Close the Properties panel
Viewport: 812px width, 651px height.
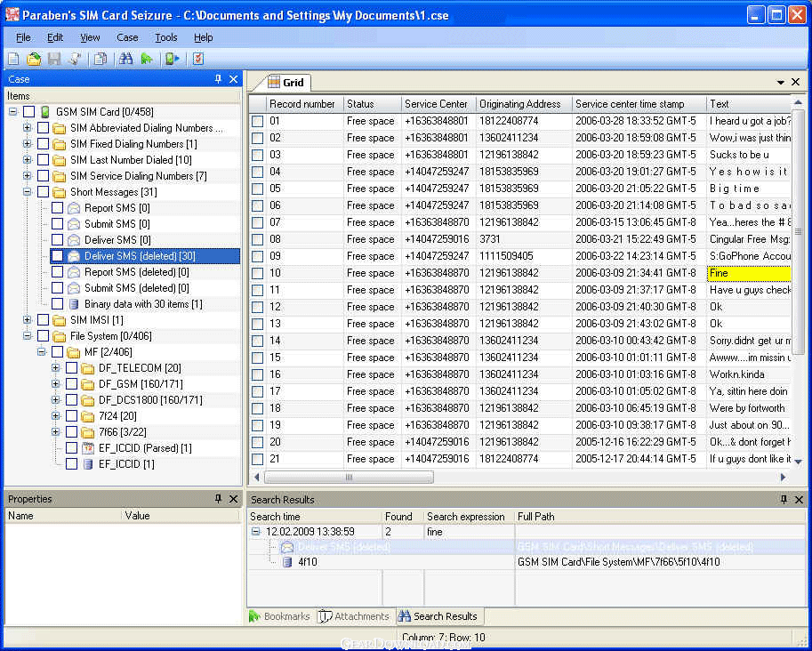(234, 499)
